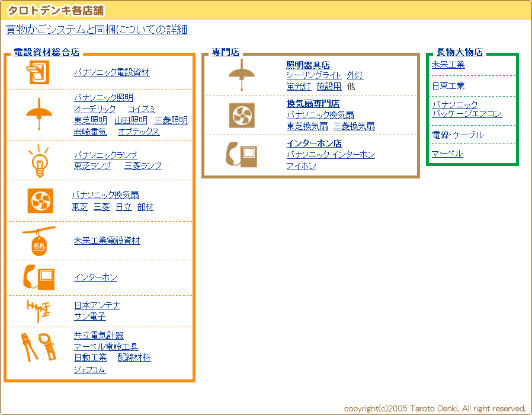
Task: Open 三菱照明 link
Action: 171,120
